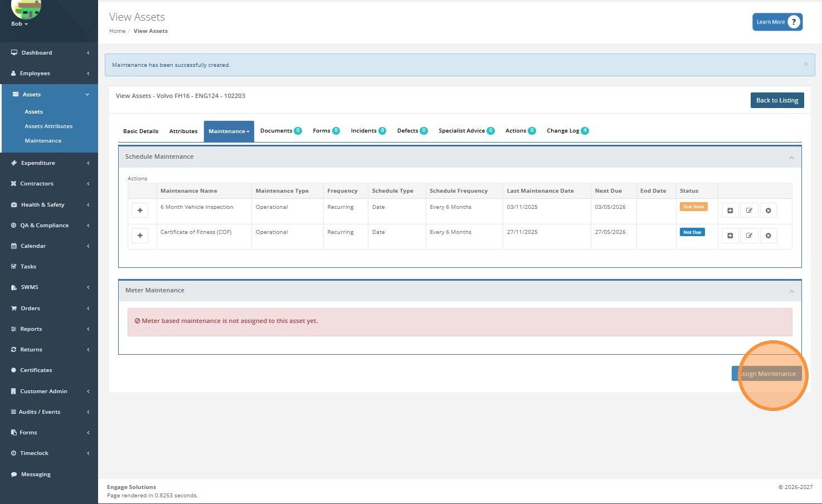Collapse the Meter Maintenance panel
Image resolution: width=822 pixels, height=504 pixels.
(x=791, y=291)
